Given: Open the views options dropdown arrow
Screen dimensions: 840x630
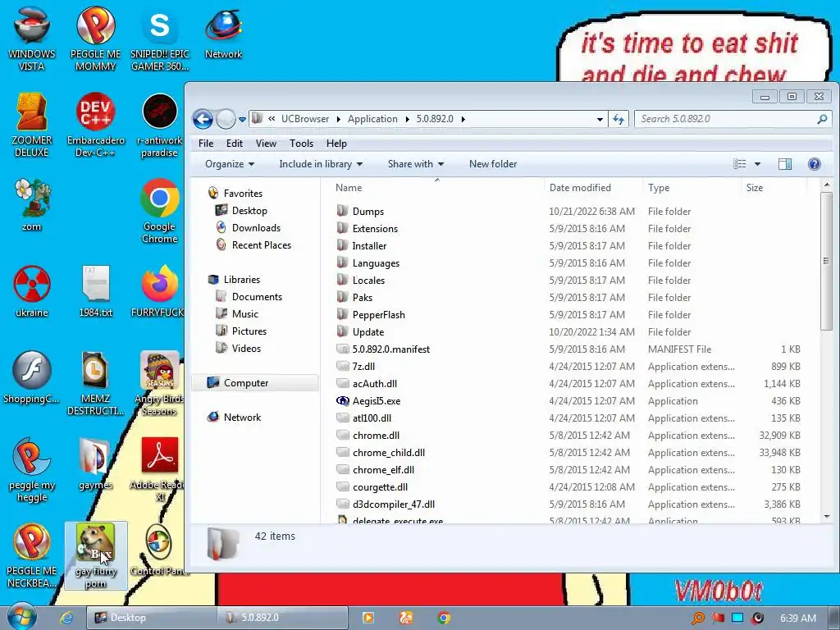Looking at the screenshot, I should [757, 164].
